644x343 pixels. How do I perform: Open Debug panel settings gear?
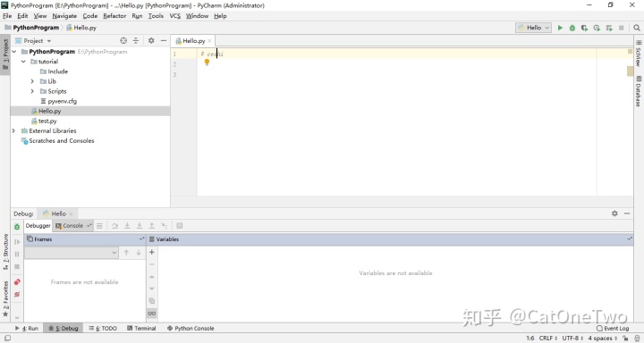point(614,213)
